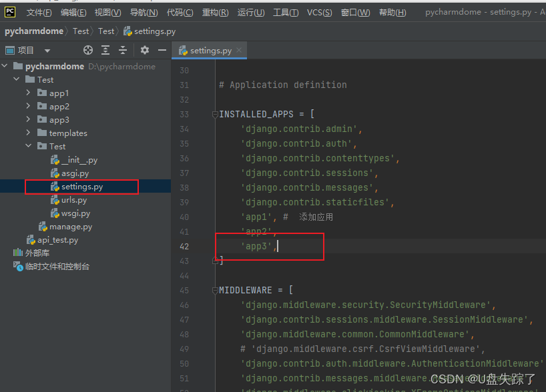
Task: Click Test in the breadcrumb navigation
Action: pos(106,31)
